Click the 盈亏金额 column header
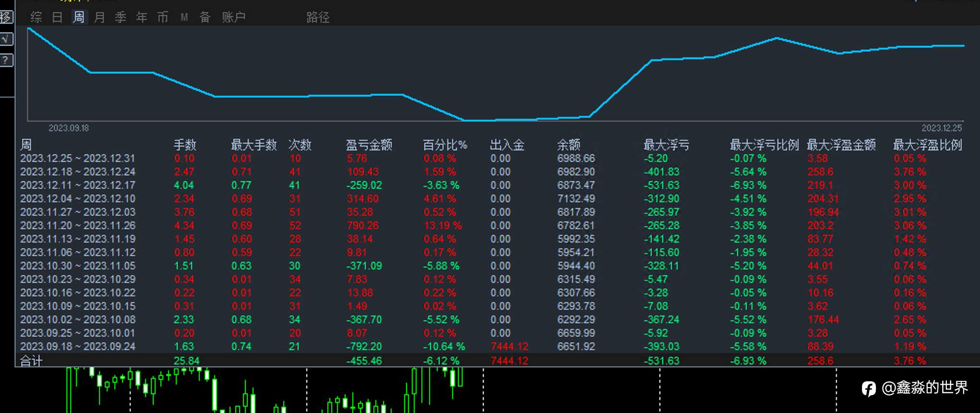The height and width of the screenshot is (413, 980). [x=369, y=145]
